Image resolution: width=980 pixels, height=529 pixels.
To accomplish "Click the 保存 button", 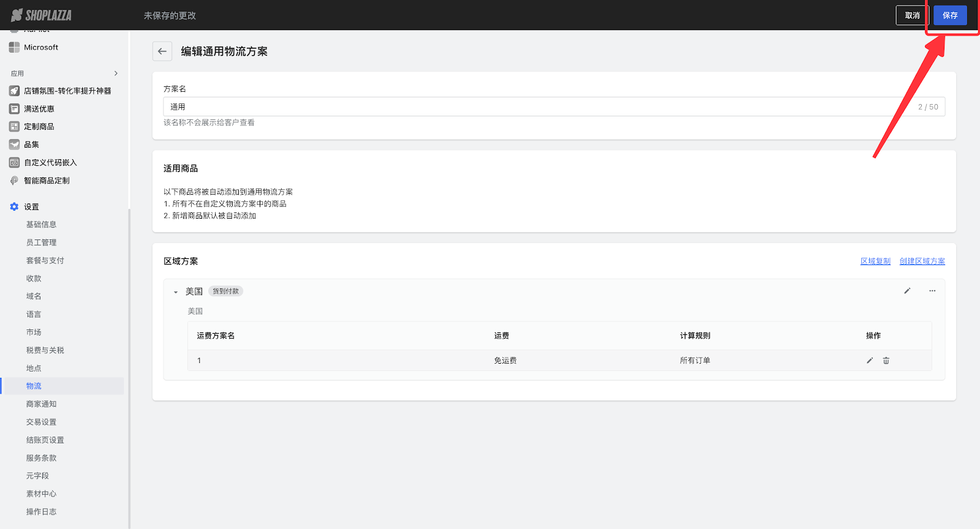I will (950, 15).
